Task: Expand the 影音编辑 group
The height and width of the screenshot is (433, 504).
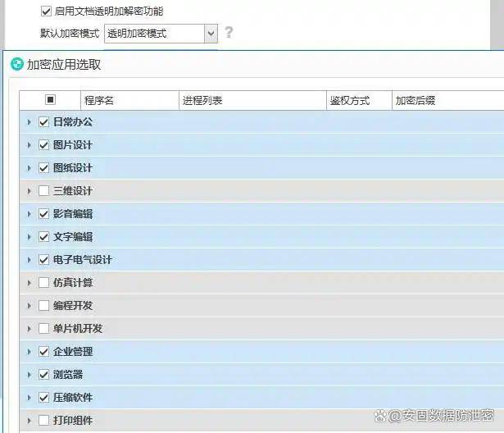Action: pos(30,214)
